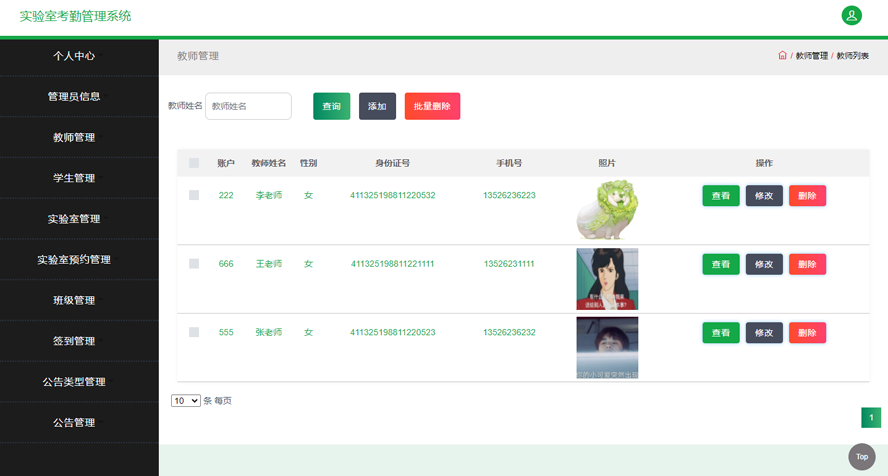Click the red 批量删除 button

click(x=432, y=106)
